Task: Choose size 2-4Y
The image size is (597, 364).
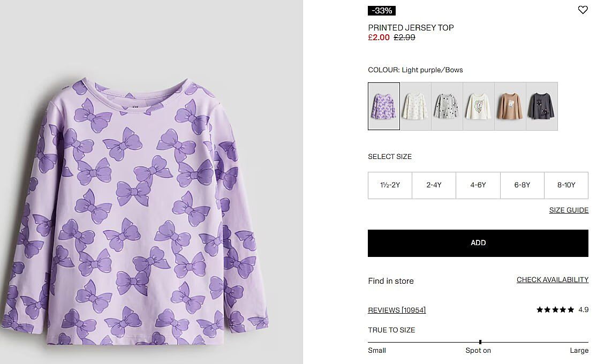Action: (434, 185)
